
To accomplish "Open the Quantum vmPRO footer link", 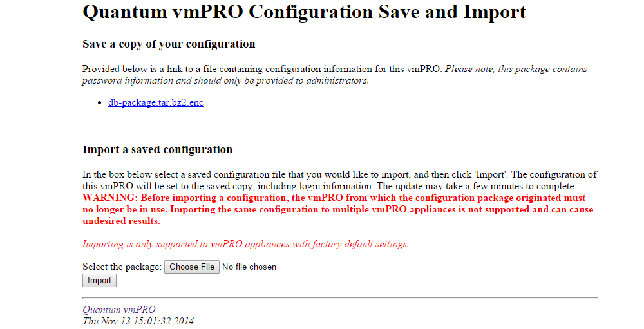I will tap(119, 310).
